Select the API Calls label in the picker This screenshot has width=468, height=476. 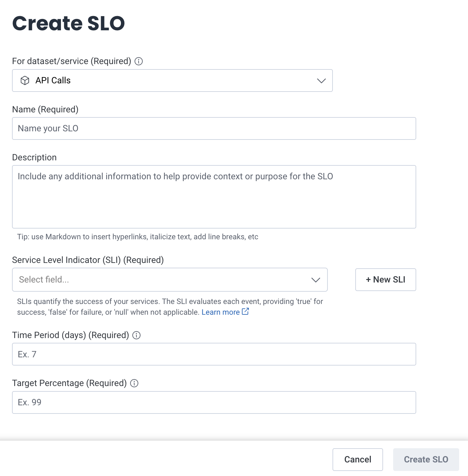(x=52, y=80)
